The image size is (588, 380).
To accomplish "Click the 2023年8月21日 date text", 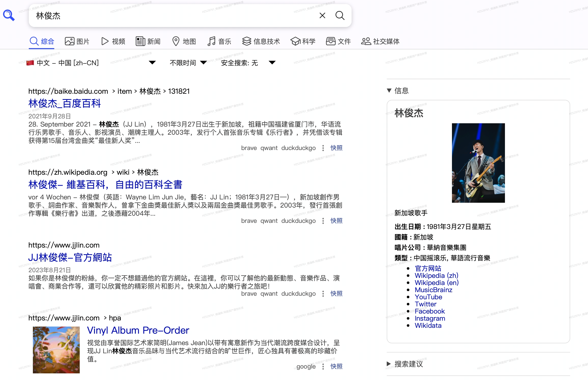I will [49, 270].
